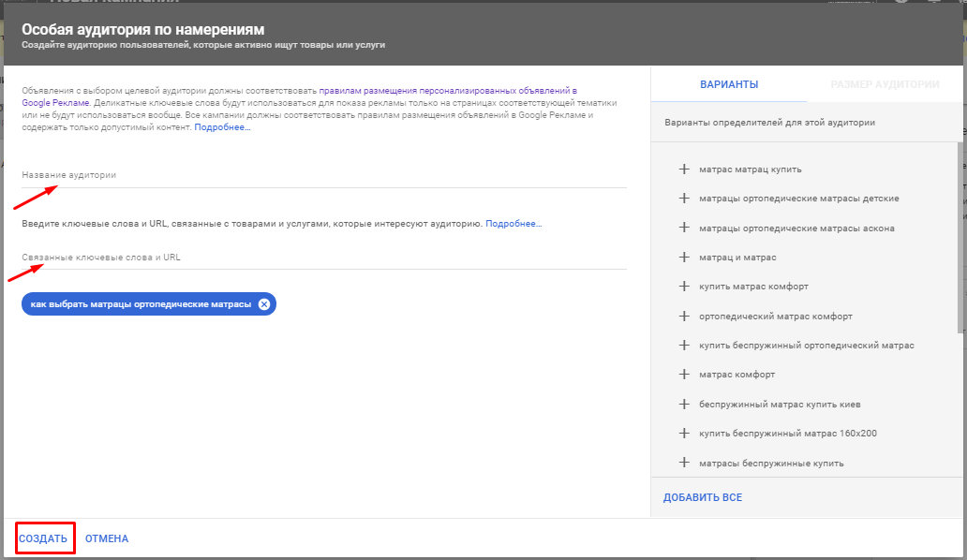The width and height of the screenshot is (967, 560).
Task: Add 'ортопедический матрас комфорт' using plus icon
Action: (x=683, y=317)
